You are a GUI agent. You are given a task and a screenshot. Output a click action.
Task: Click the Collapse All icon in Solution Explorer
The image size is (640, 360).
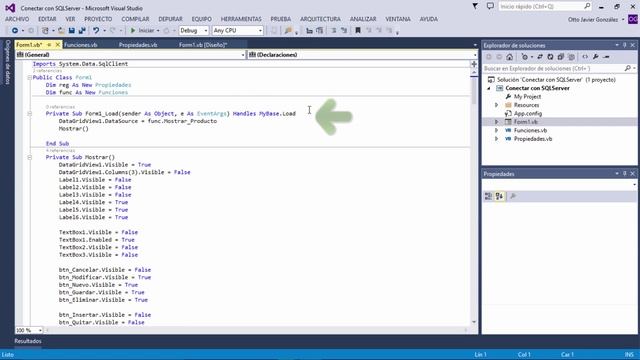[560, 57]
